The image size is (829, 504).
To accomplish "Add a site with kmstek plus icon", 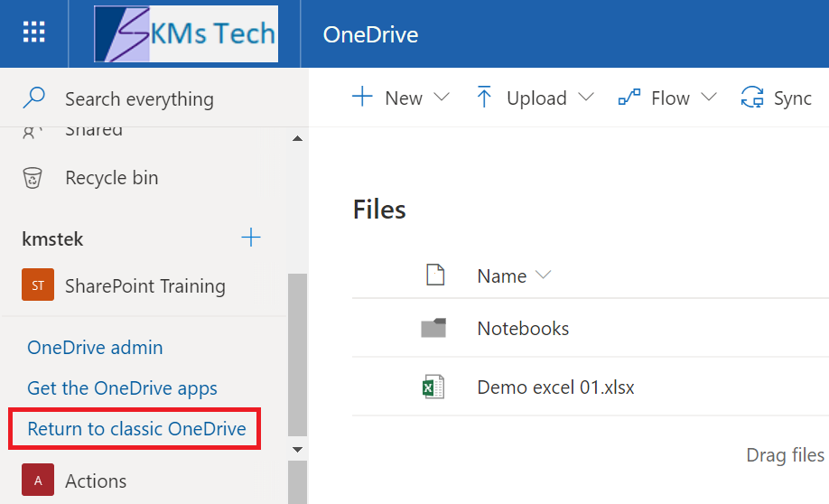I will tap(251, 238).
